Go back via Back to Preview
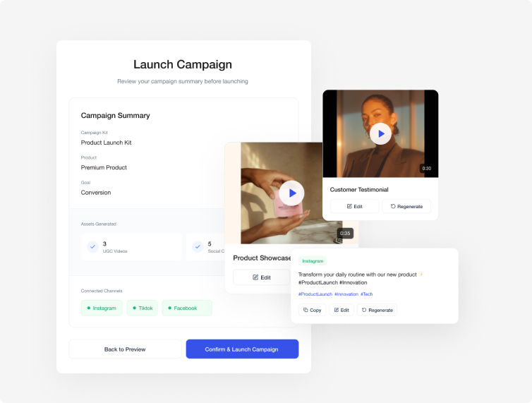532x403 pixels. tap(125, 349)
